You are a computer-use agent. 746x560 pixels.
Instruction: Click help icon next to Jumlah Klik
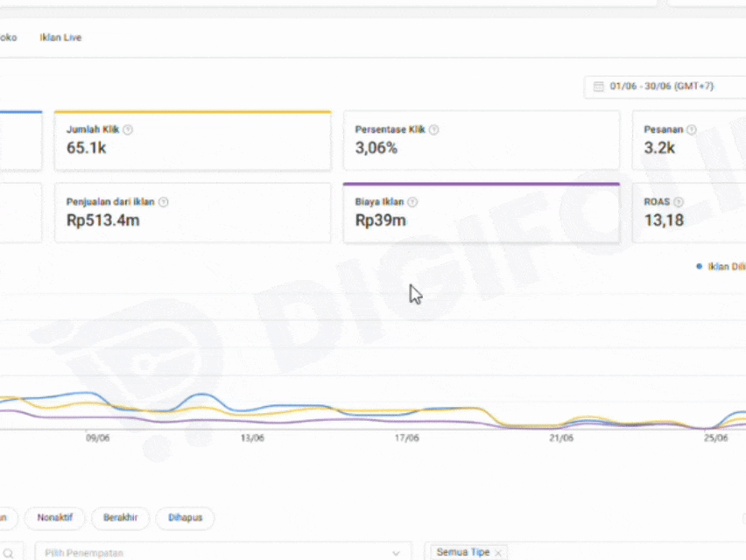(128, 129)
